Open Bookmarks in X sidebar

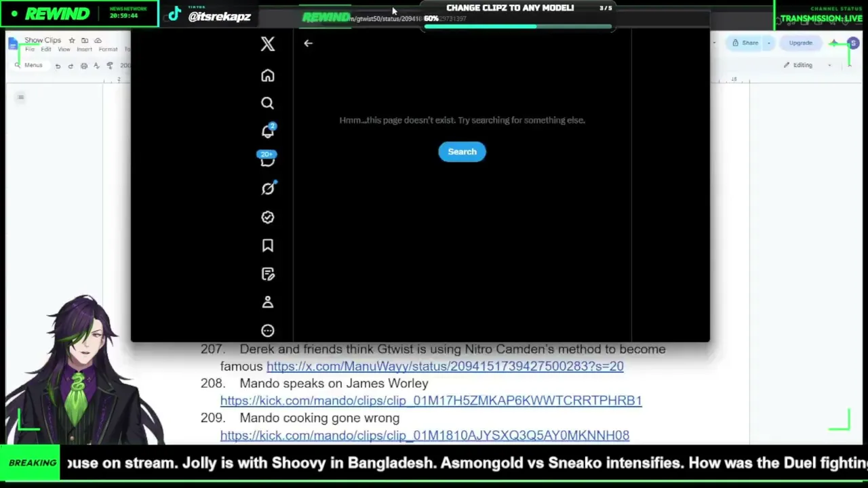(268, 245)
